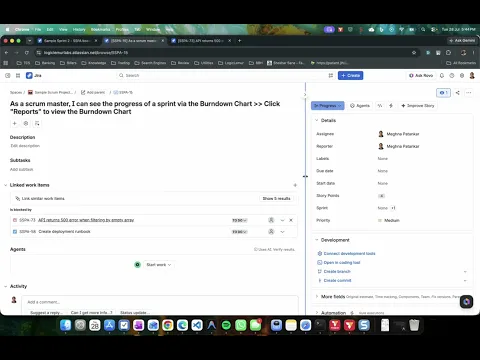Open status dropdown in SSPA-73 row

click(x=240, y=220)
